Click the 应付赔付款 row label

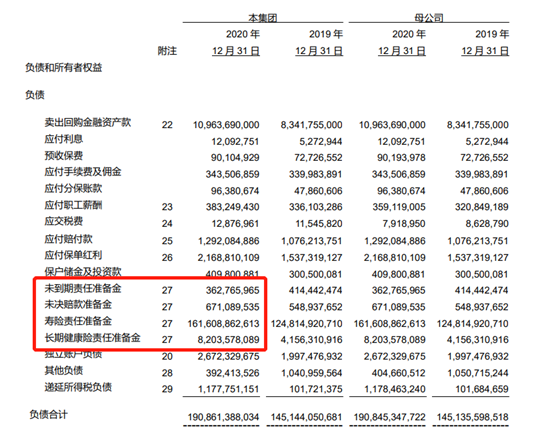tap(68, 239)
